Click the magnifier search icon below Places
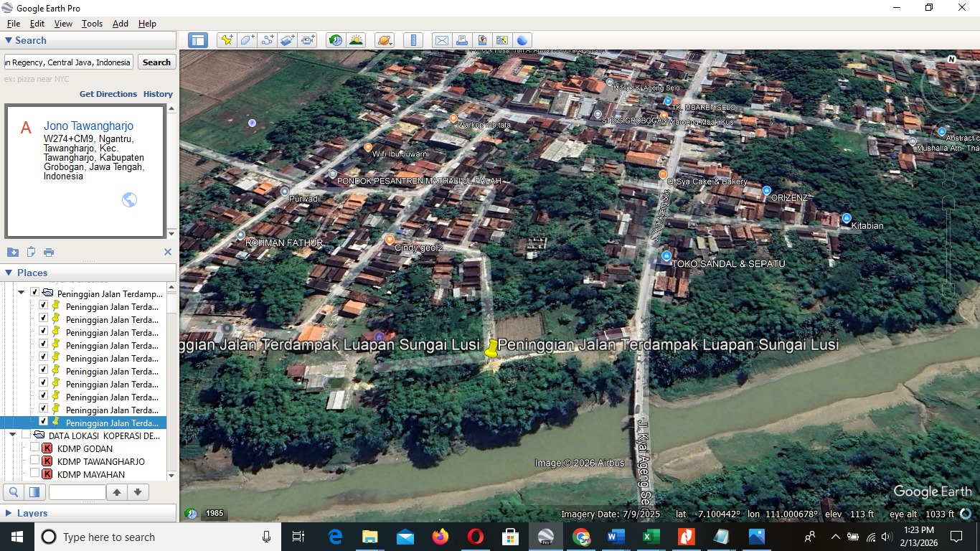Screen dimensions: 980x551 [x=14, y=492]
